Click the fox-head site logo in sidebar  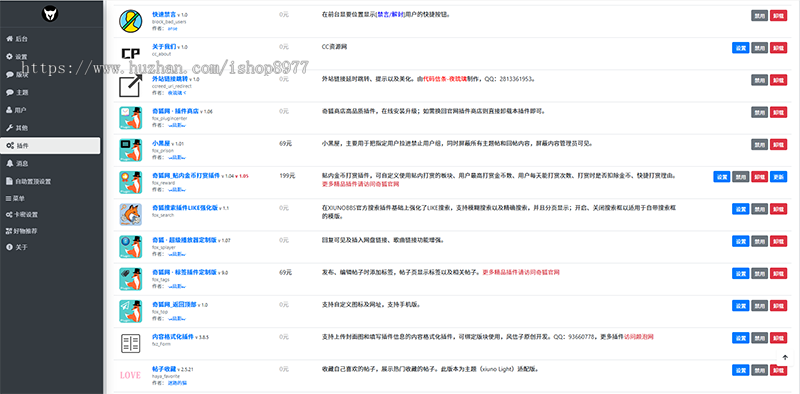click(x=50, y=14)
